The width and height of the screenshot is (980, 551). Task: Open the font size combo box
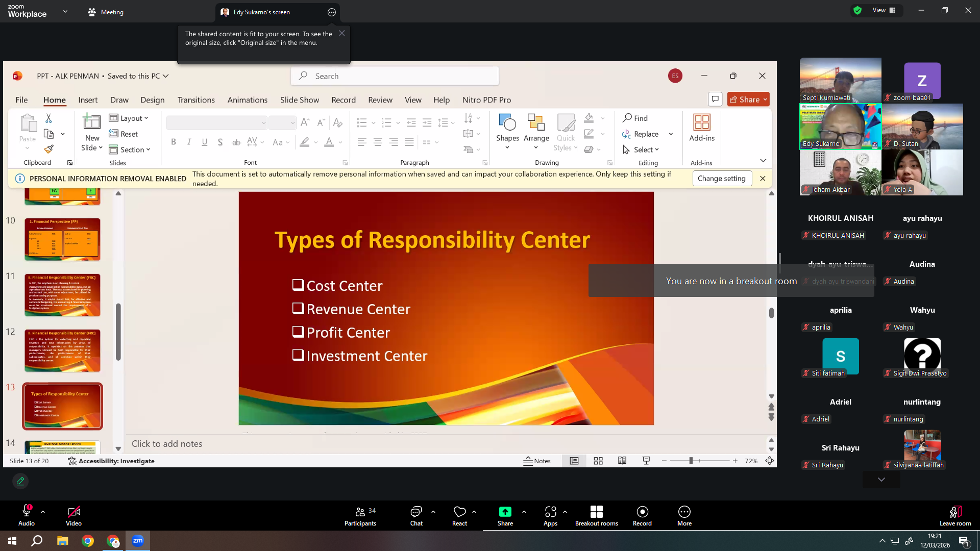click(x=282, y=122)
